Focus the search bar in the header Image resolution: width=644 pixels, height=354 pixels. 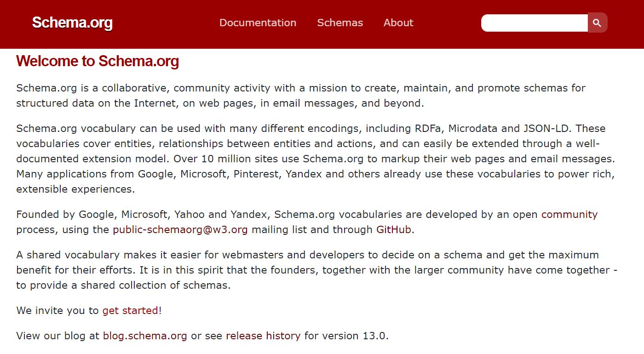click(x=534, y=23)
